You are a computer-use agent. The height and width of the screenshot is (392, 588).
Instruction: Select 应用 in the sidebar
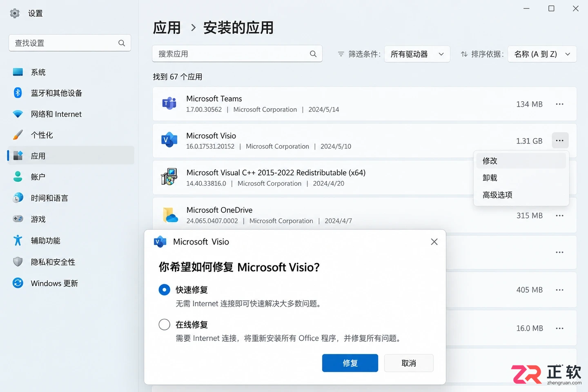click(71, 156)
